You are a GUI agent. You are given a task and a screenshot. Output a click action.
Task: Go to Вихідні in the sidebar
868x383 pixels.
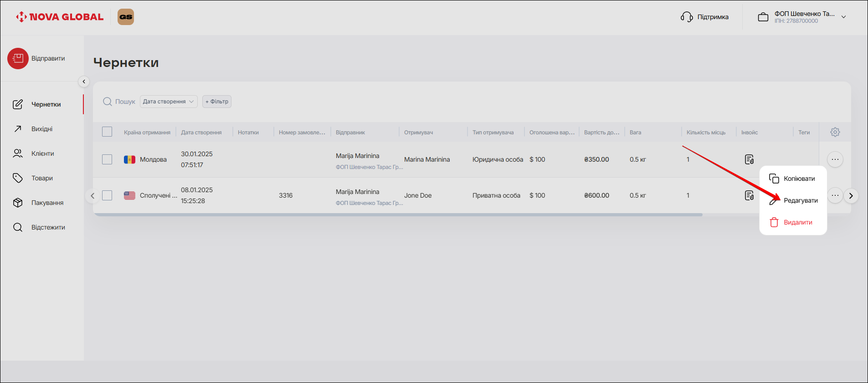[42, 129]
